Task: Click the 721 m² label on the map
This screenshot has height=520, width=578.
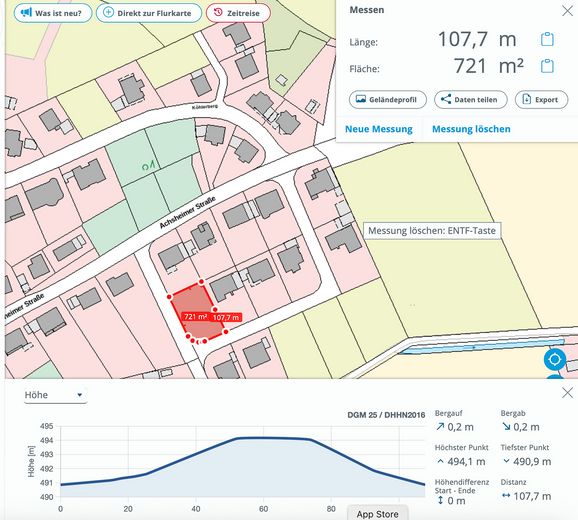Action: [195, 317]
